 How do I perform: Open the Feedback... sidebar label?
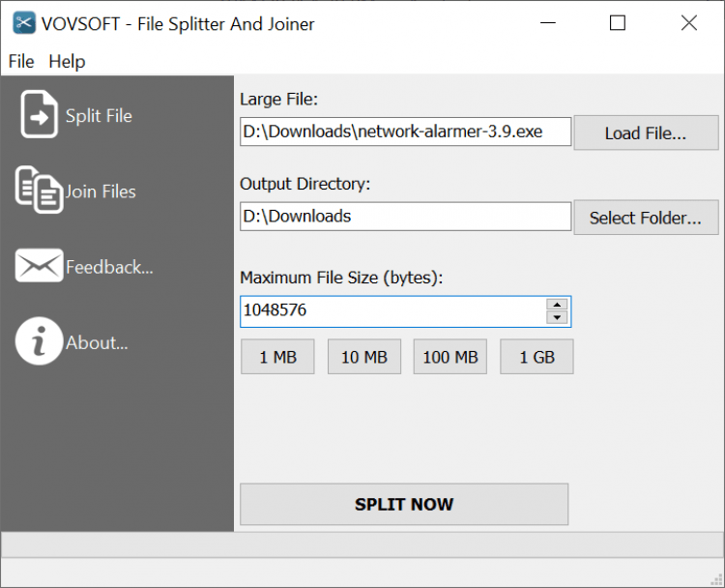109,267
